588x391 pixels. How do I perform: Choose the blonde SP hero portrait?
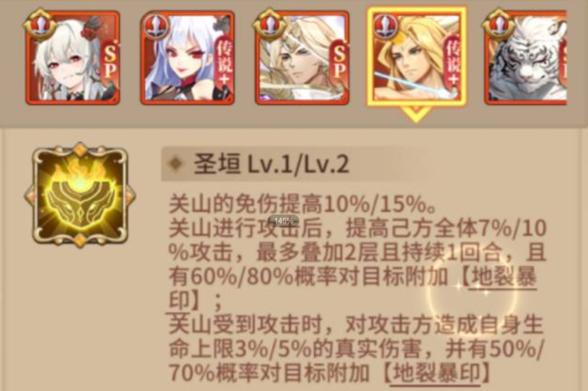[303, 57]
